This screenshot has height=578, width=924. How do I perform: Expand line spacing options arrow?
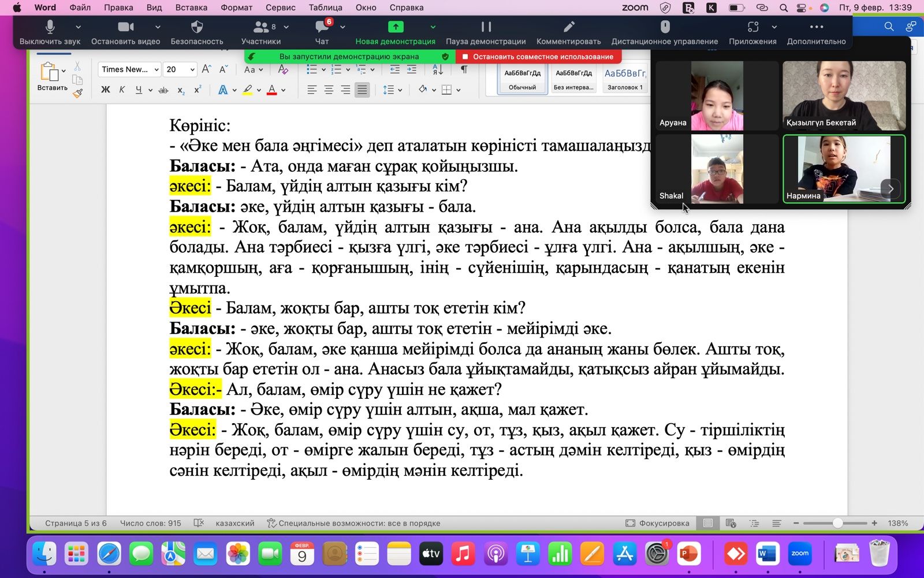click(400, 90)
